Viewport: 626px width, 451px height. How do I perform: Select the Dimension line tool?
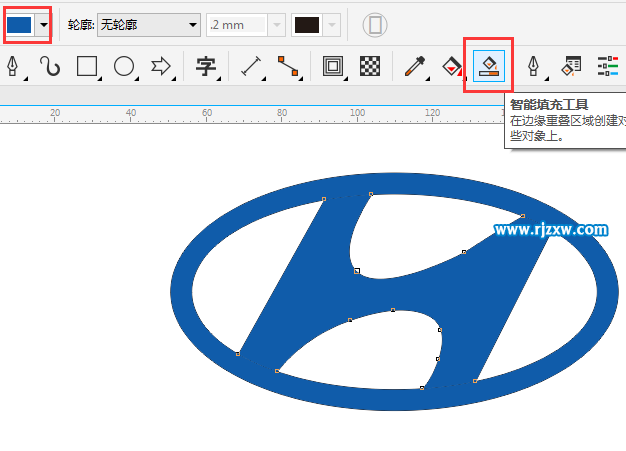pos(251,66)
